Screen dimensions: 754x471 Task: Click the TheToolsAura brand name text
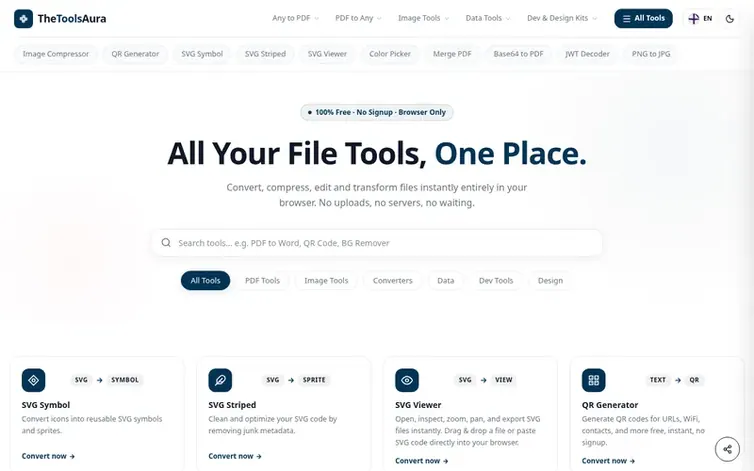tap(72, 19)
